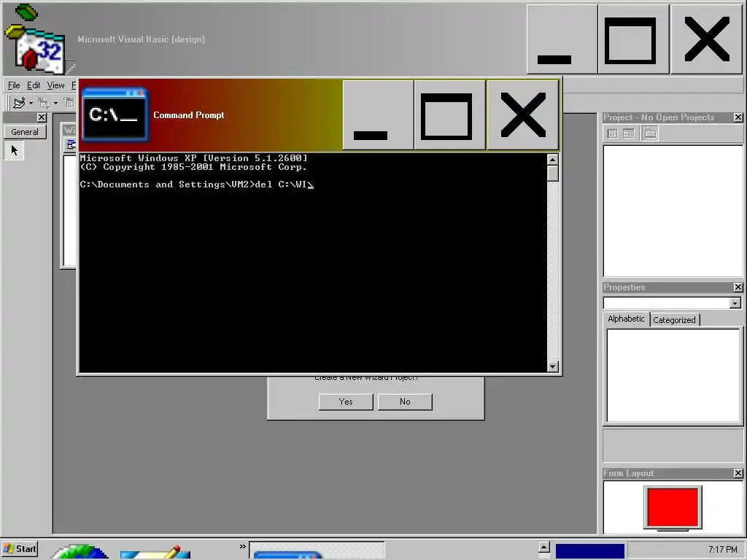Open the Add Project dropdown arrow
The image size is (747, 560).
click(31, 103)
